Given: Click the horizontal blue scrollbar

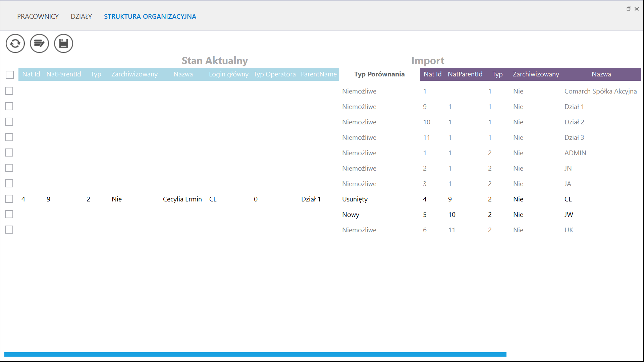Looking at the screenshot, I should point(255,354).
